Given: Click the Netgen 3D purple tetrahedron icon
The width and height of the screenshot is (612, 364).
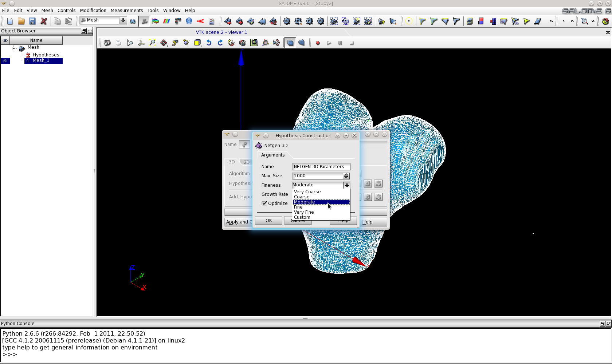Looking at the screenshot, I should point(259,145).
